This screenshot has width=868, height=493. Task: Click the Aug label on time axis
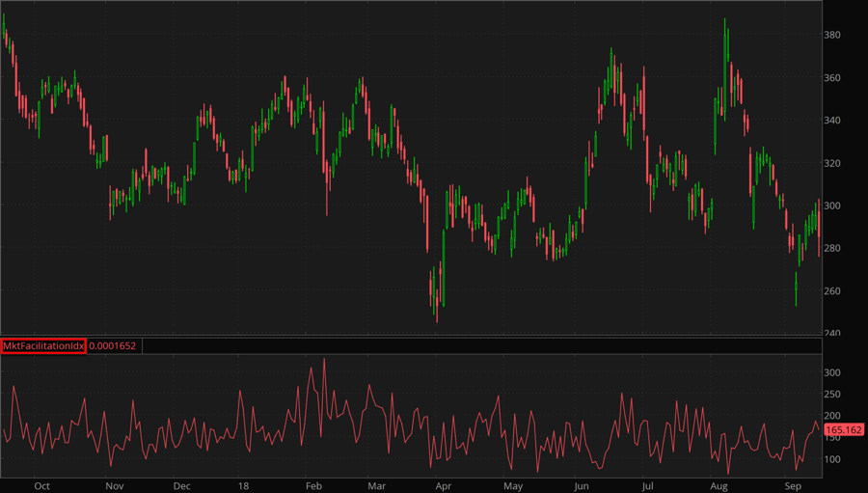tap(718, 485)
